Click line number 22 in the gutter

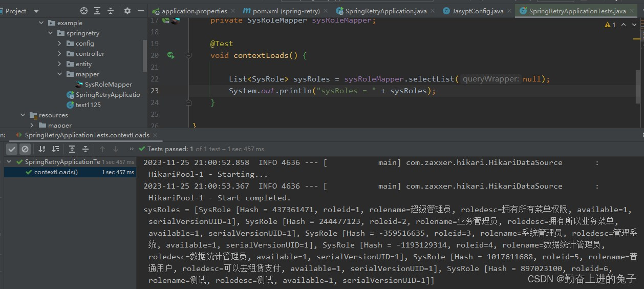(155, 79)
